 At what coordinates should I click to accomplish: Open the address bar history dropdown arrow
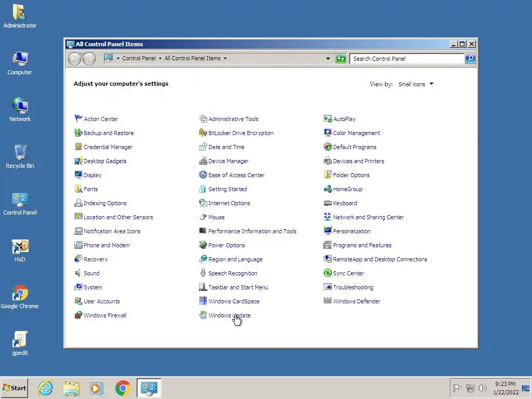tap(328, 58)
